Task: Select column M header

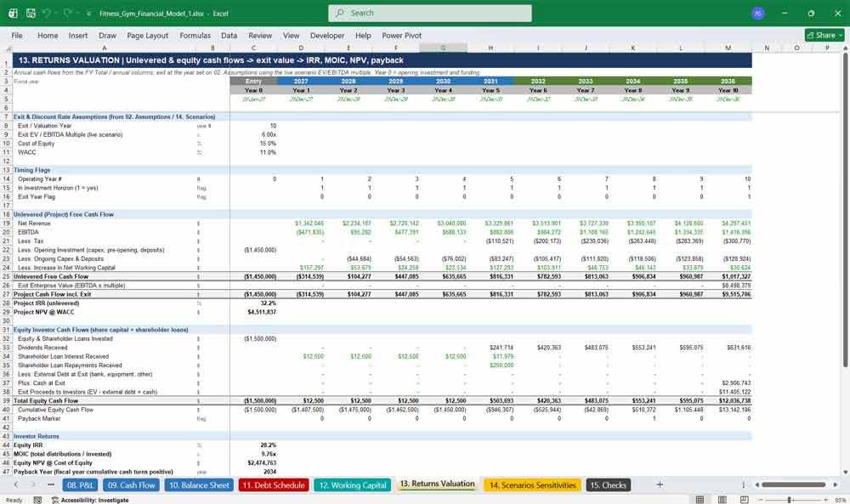Action: [x=728, y=48]
